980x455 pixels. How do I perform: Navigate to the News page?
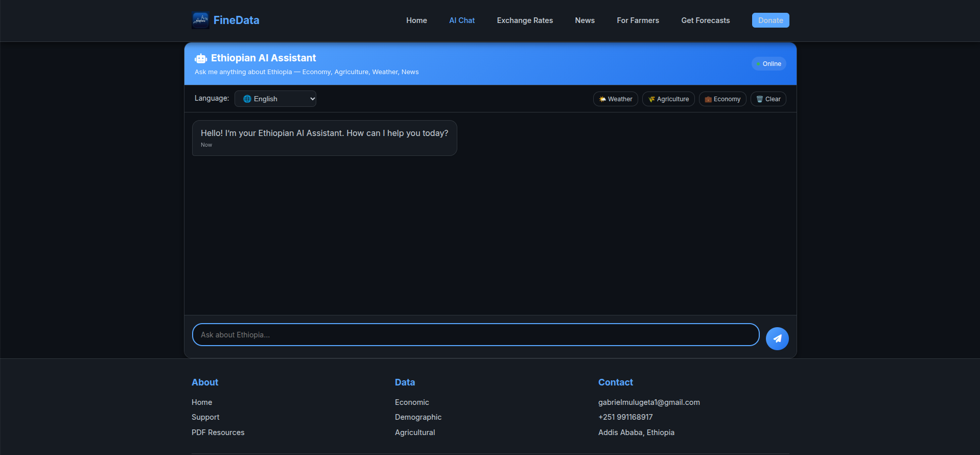(585, 20)
